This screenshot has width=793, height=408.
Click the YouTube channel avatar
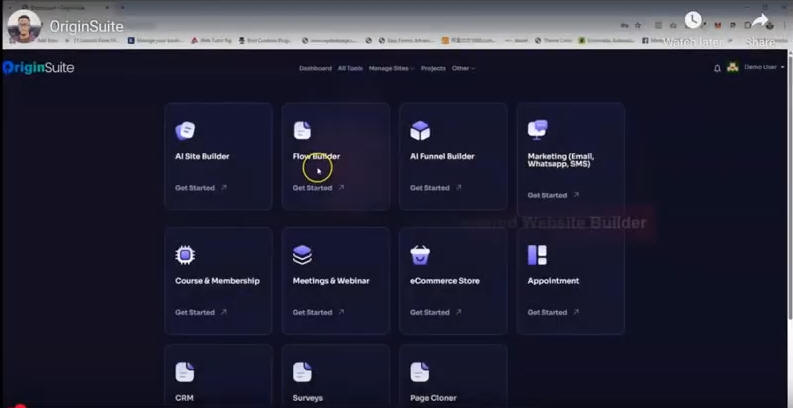click(24, 26)
